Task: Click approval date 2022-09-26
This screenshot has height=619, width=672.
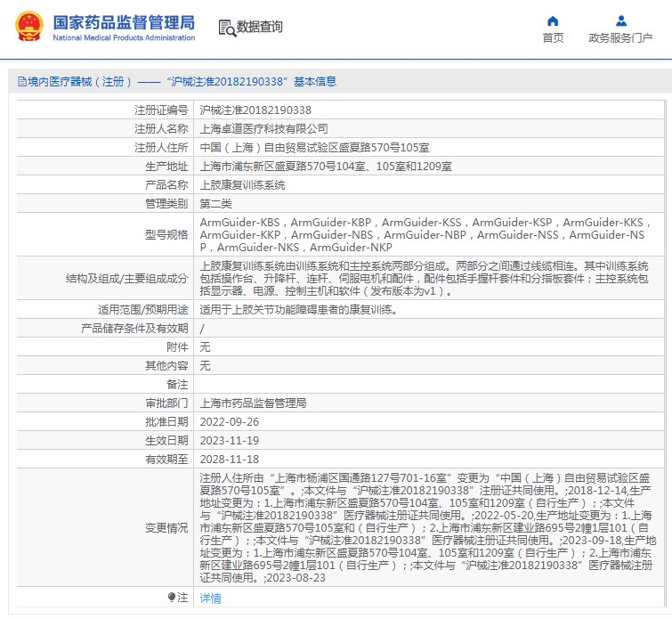Action: [x=230, y=421]
